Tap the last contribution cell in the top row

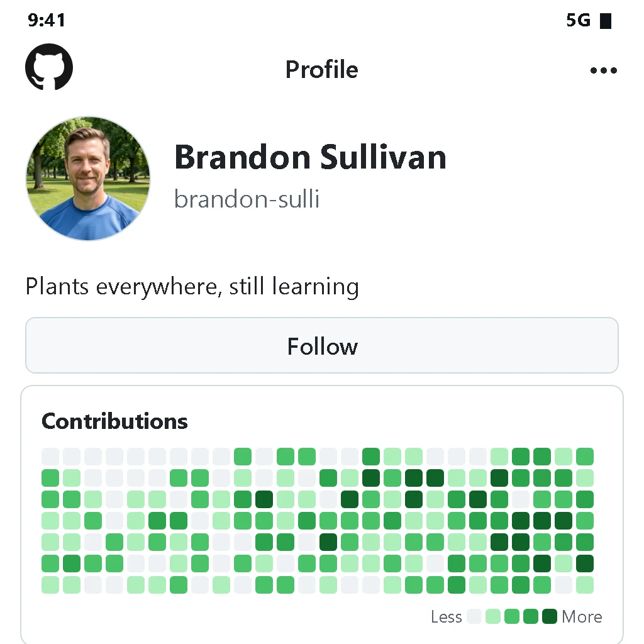[585, 457]
